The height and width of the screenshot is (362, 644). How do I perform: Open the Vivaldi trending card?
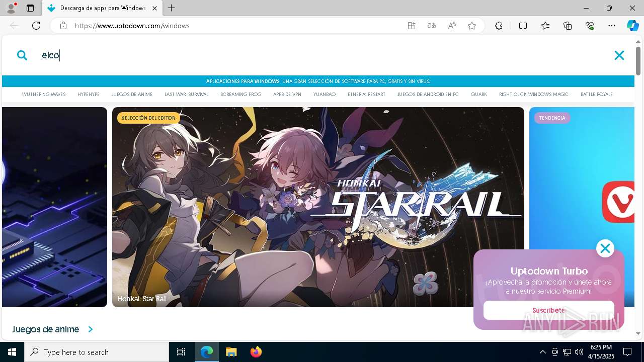(x=582, y=207)
